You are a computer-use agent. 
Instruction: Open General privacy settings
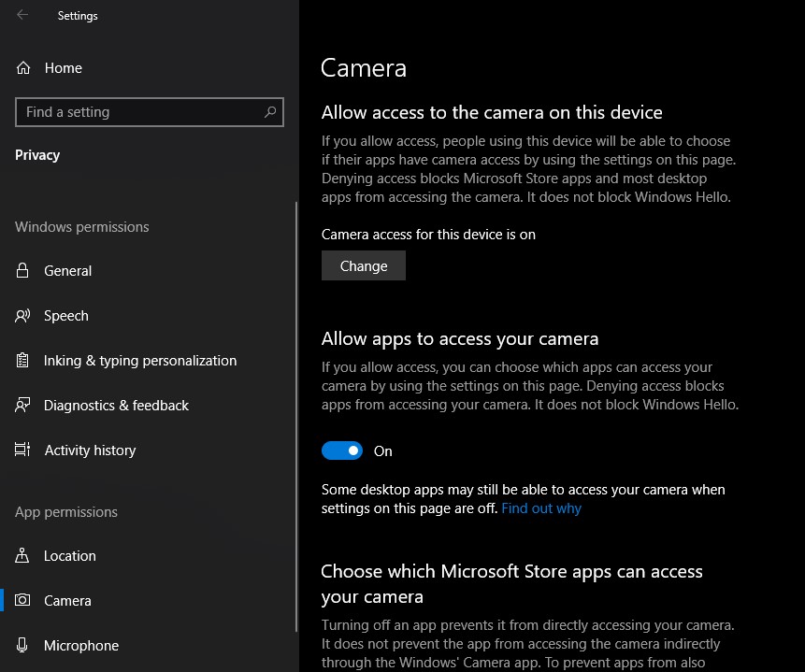click(x=148, y=270)
